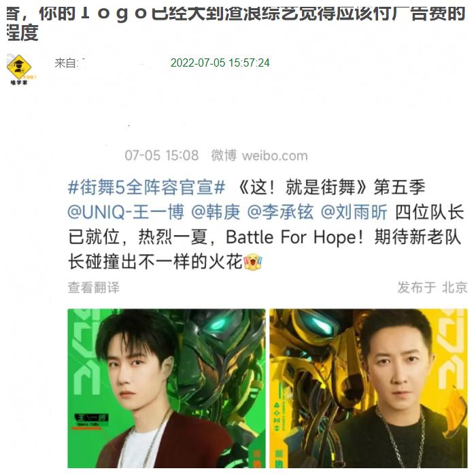
Task: Open the #街舞5全阵容官宣# hashtag link
Action: coord(146,188)
